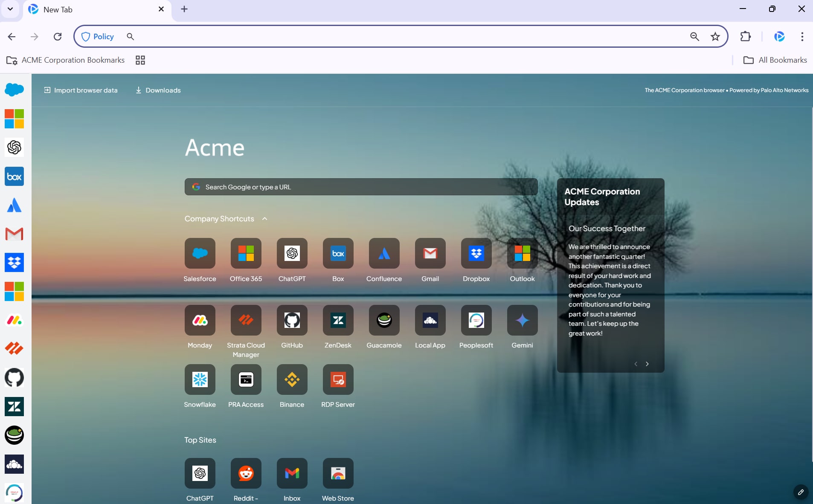This screenshot has width=813, height=504.
Task: Collapse the Company Shortcuts section
Action: 264,219
